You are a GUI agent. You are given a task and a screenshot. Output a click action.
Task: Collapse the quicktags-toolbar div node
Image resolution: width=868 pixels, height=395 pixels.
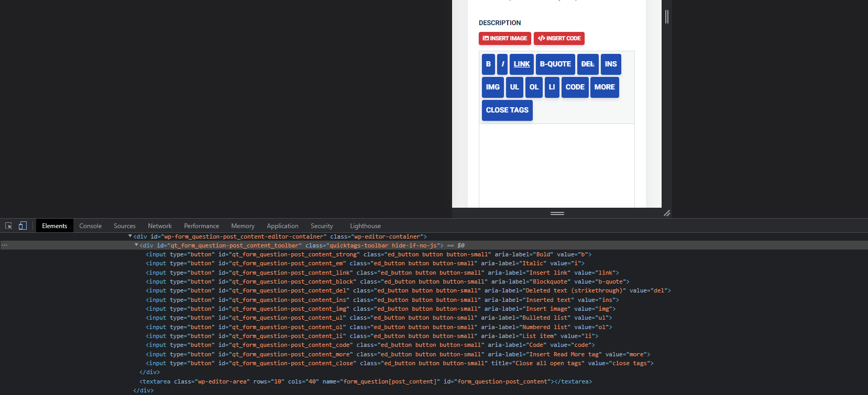[137, 245]
